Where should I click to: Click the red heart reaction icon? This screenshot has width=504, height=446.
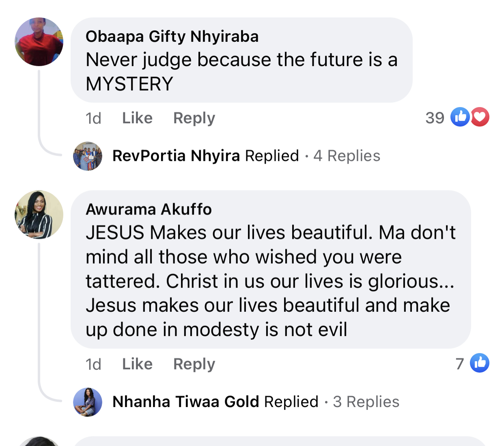(480, 117)
